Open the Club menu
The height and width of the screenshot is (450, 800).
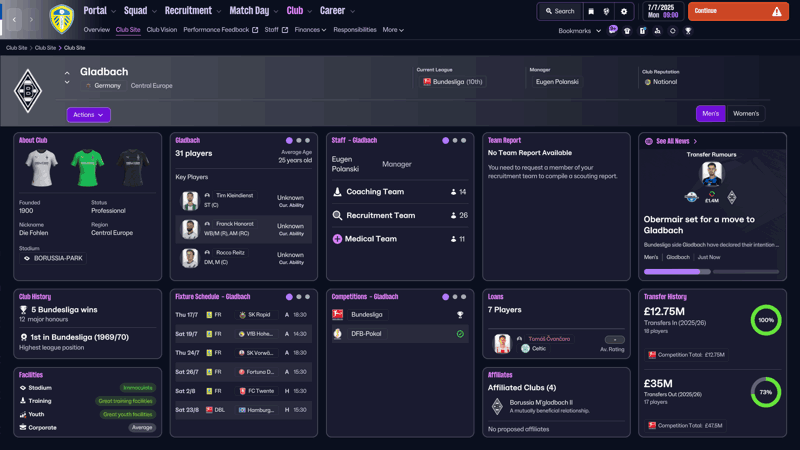pos(299,11)
